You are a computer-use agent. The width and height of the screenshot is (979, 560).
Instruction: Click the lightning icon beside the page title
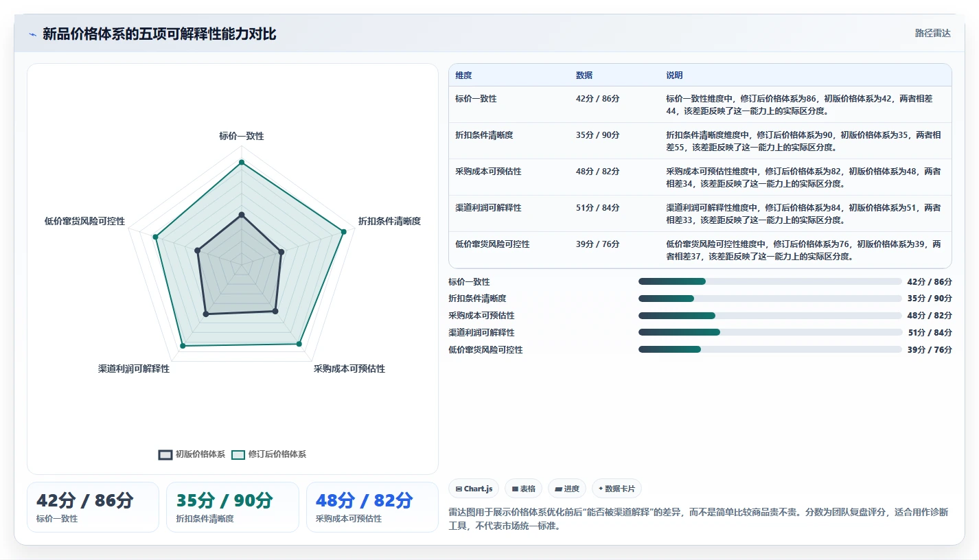click(32, 34)
